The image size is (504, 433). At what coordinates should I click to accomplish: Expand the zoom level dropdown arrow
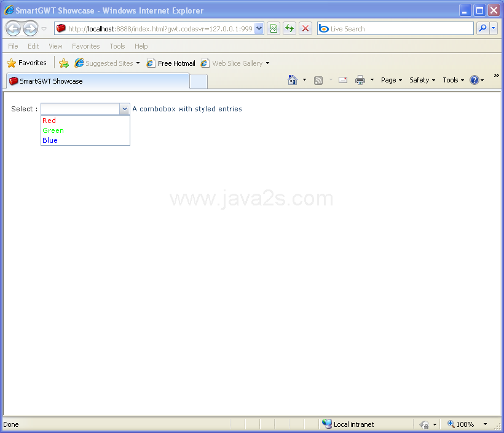pos(485,424)
